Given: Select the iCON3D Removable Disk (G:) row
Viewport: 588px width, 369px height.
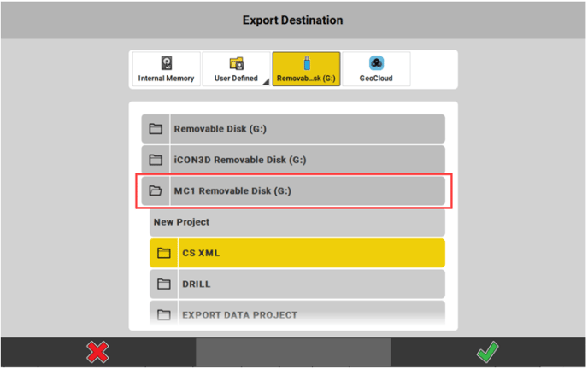Looking at the screenshot, I should (308, 160).
